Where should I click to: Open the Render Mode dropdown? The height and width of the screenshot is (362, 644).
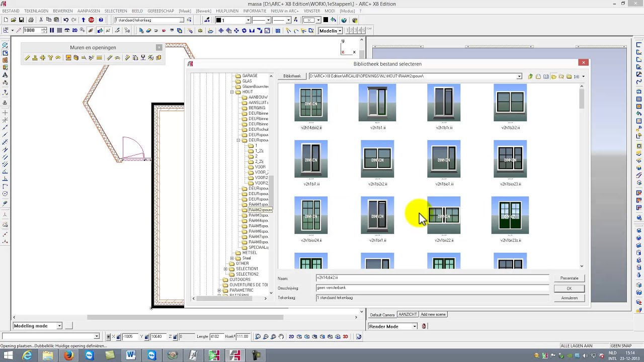click(x=415, y=326)
